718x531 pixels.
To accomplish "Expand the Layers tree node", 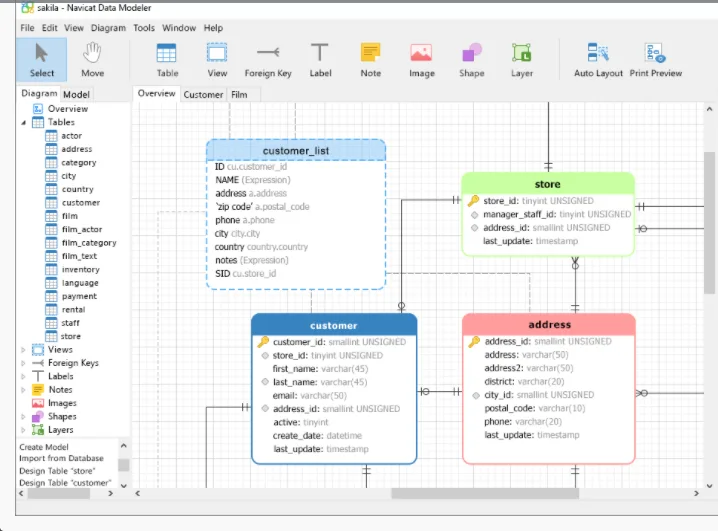I will point(23,430).
